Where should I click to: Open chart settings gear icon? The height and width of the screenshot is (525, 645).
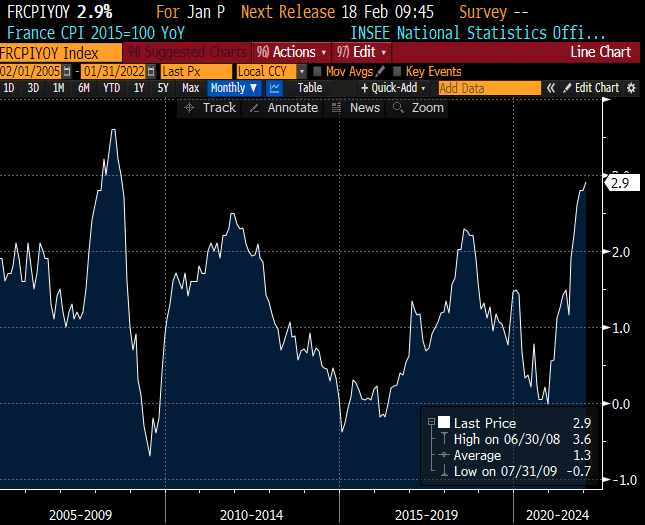(x=631, y=88)
